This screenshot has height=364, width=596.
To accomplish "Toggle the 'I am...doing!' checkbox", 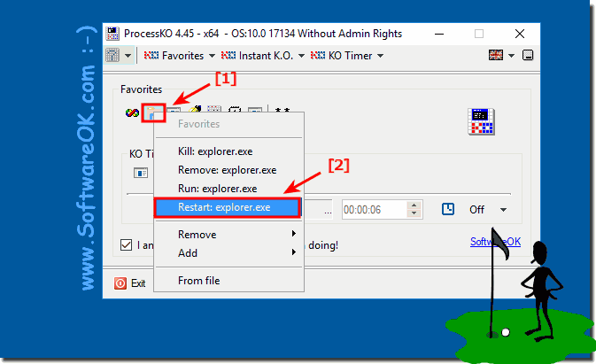I will (x=126, y=245).
